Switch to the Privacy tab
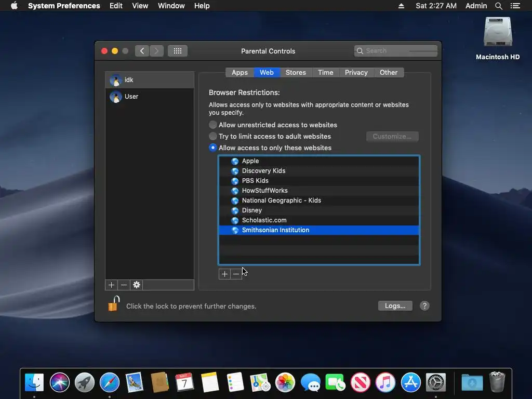This screenshot has width=532, height=399. [x=356, y=72]
